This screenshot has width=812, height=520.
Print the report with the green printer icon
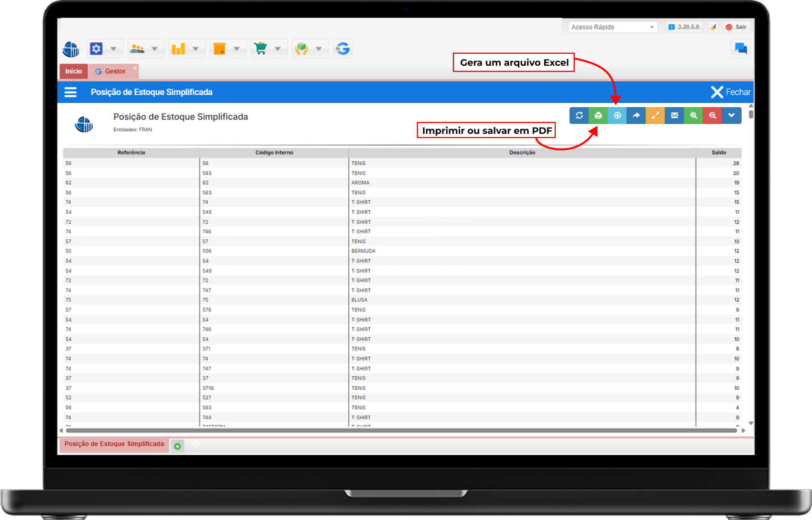pyautogui.click(x=598, y=116)
